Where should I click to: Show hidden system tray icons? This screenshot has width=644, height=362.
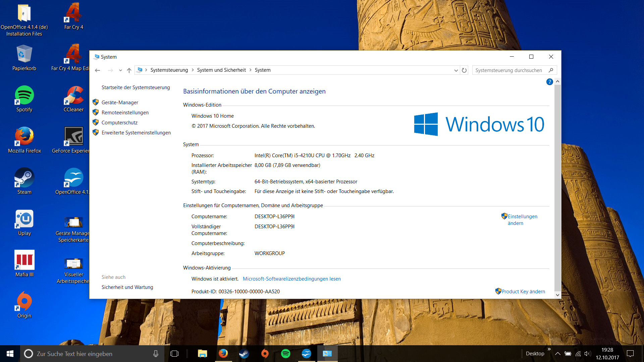[557, 354]
